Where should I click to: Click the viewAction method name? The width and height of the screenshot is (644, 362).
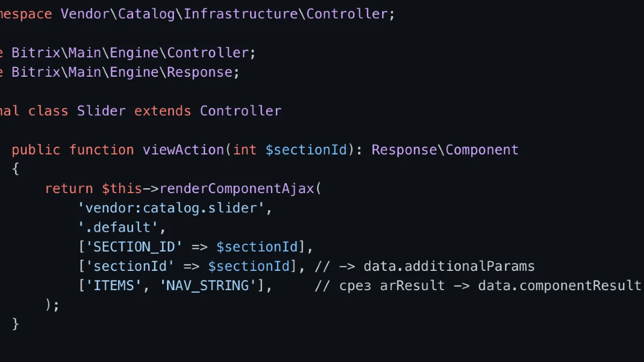point(183,150)
